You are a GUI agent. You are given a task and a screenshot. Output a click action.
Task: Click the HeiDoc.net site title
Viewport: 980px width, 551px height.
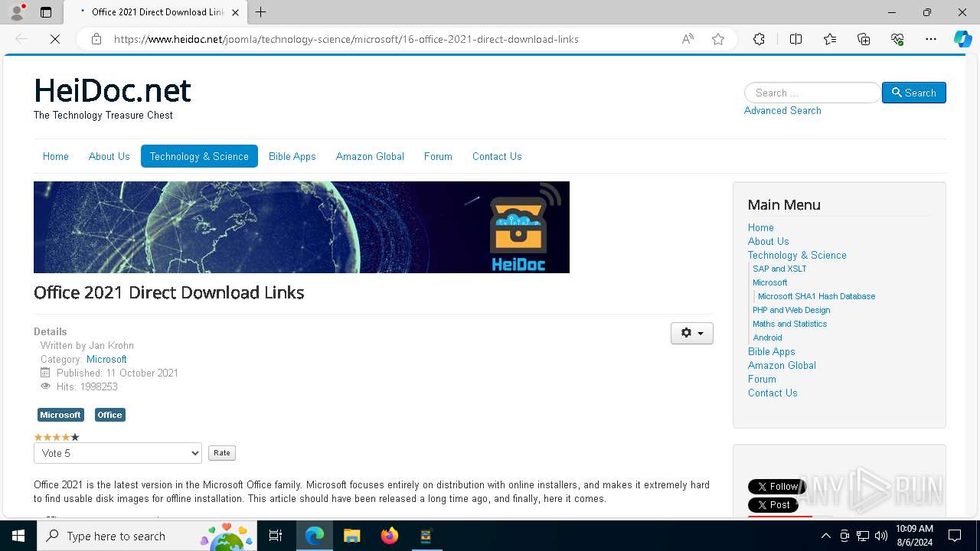(x=112, y=90)
